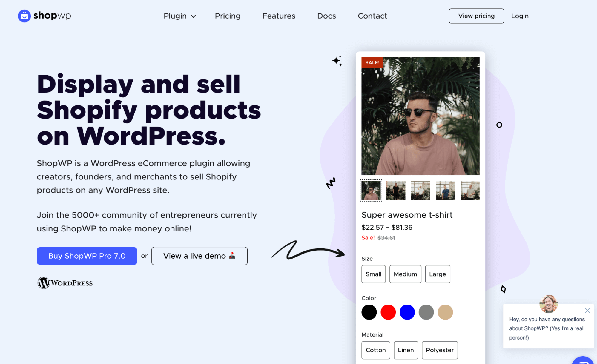
Task: Click the shopping bag symbol in the logo
Action: pyautogui.click(x=24, y=16)
